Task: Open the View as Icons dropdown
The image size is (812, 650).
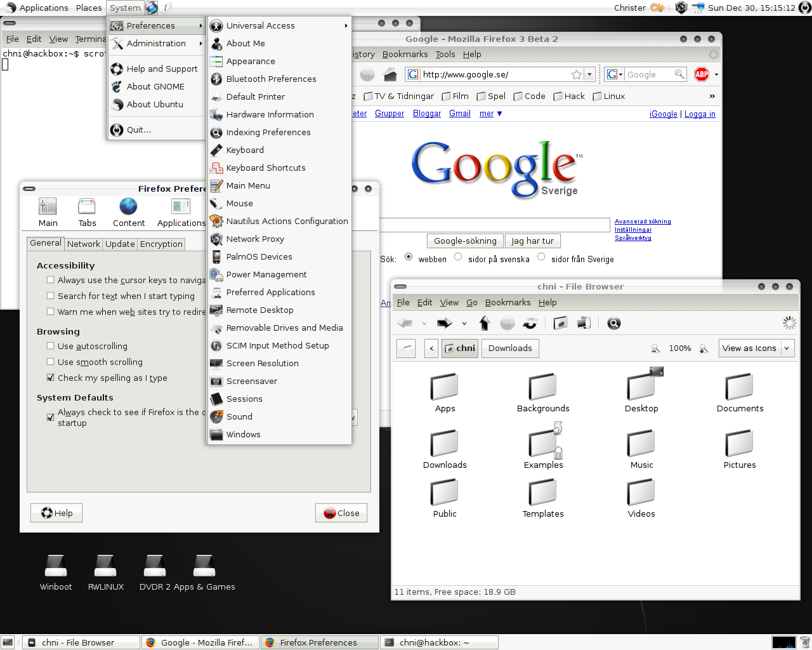Action: coord(757,348)
